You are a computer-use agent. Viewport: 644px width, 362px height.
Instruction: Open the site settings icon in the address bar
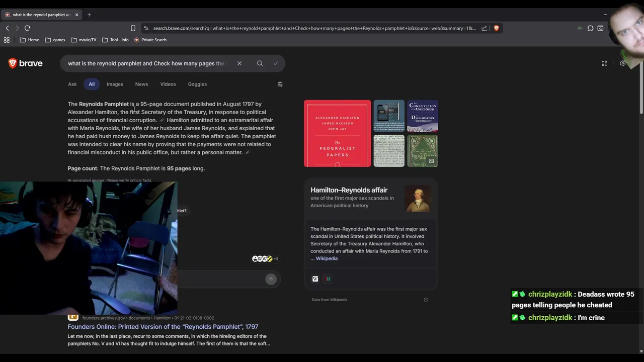[x=146, y=28]
